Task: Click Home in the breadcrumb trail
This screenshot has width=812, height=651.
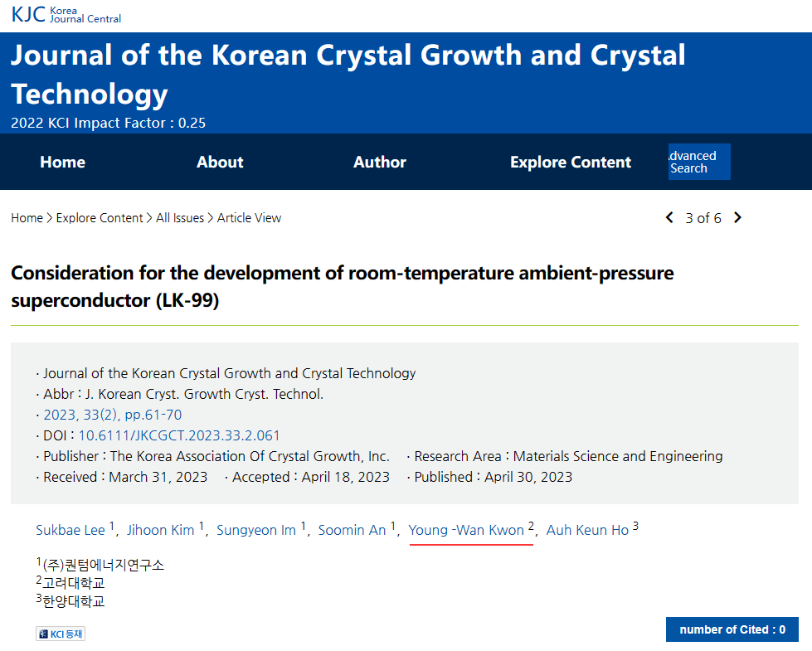Action: point(27,218)
